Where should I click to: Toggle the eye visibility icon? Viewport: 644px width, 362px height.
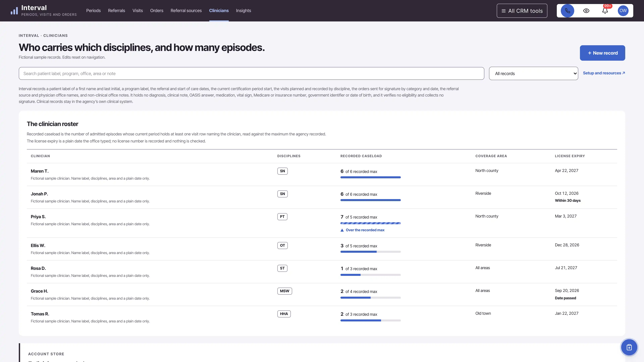586,11
